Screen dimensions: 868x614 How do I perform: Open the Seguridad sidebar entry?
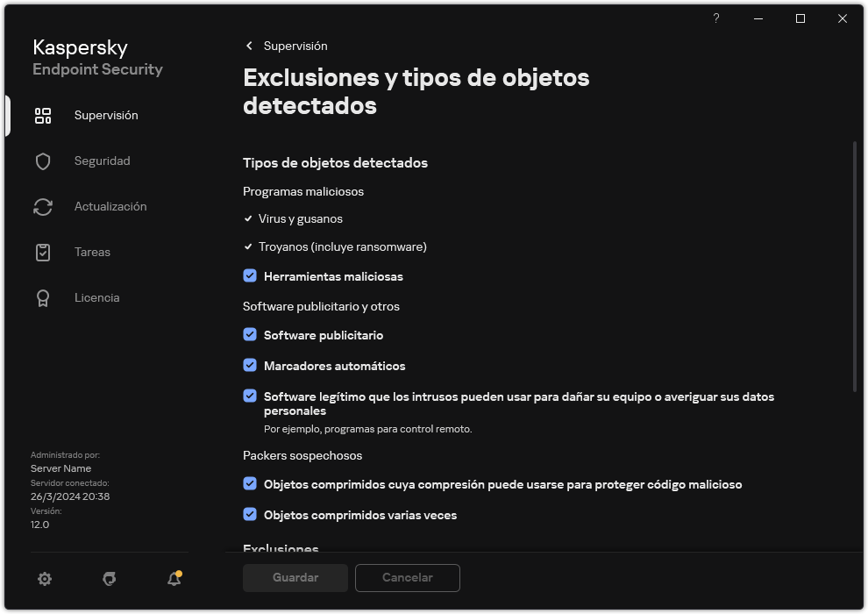coord(103,161)
